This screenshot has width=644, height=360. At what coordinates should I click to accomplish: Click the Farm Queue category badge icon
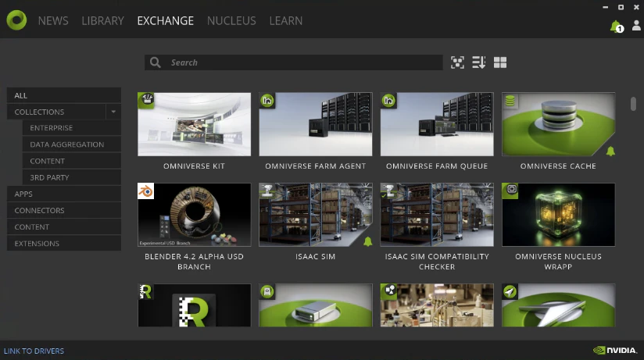tap(388, 100)
